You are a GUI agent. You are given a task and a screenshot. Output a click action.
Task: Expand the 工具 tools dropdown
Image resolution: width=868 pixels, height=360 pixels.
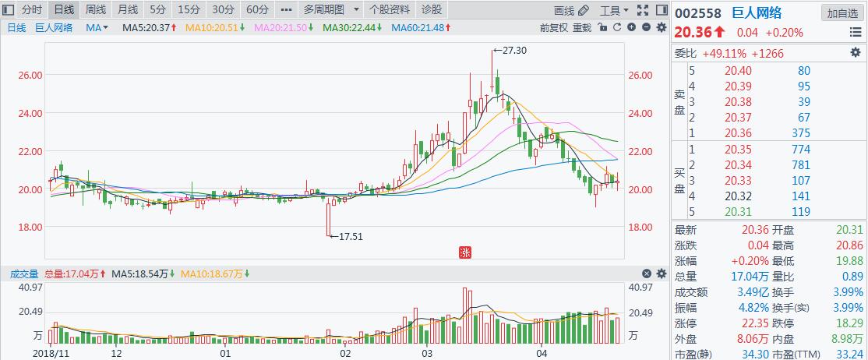click(615, 10)
